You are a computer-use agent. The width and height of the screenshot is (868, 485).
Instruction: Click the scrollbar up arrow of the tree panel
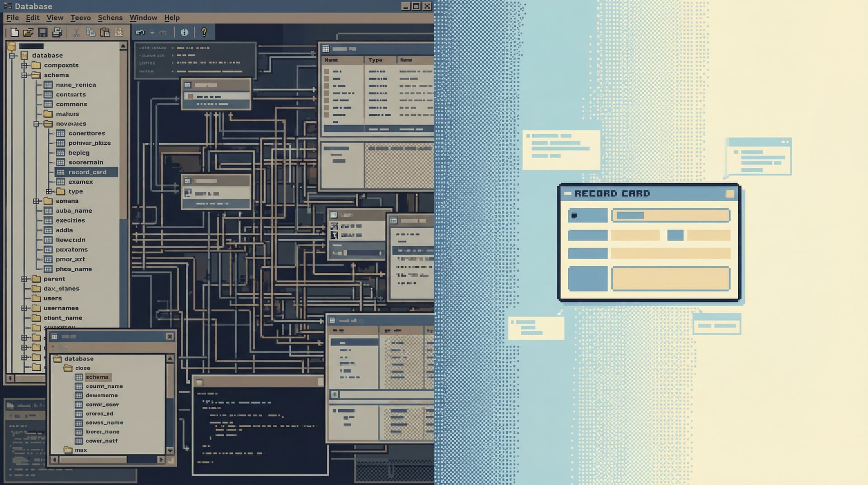[122, 45]
